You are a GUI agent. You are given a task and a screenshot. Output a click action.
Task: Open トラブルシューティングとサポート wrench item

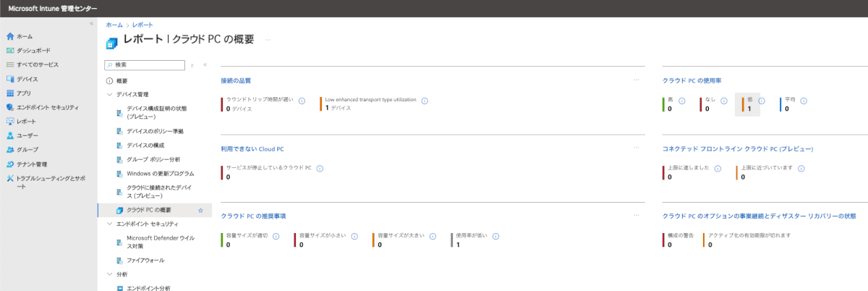tap(46, 178)
